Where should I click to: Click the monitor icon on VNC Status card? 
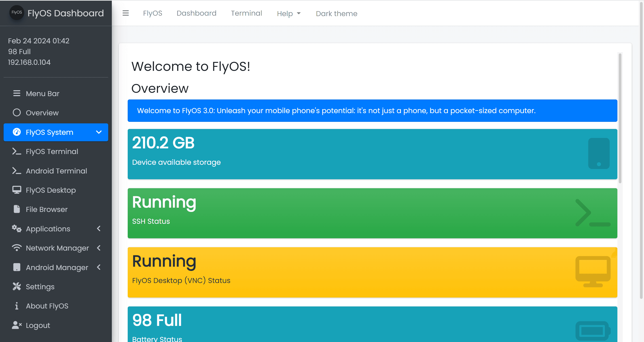pyautogui.click(x=593, y=272)
